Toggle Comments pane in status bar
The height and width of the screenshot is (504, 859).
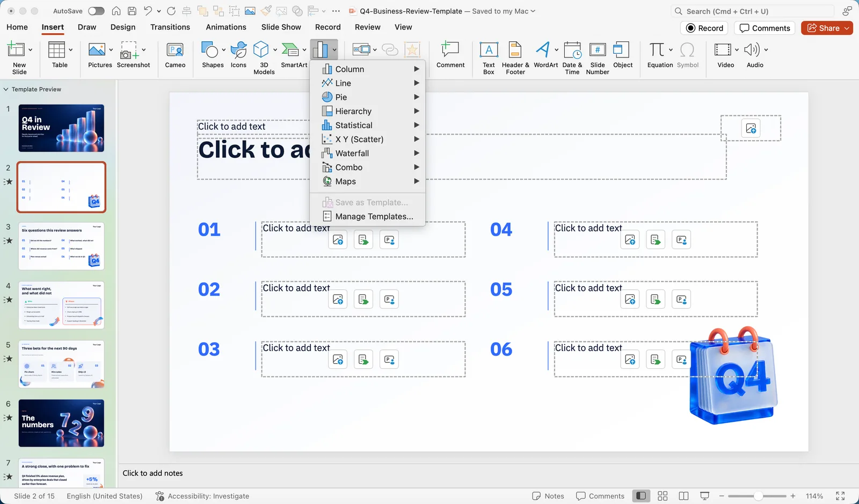tap(600, 496)
